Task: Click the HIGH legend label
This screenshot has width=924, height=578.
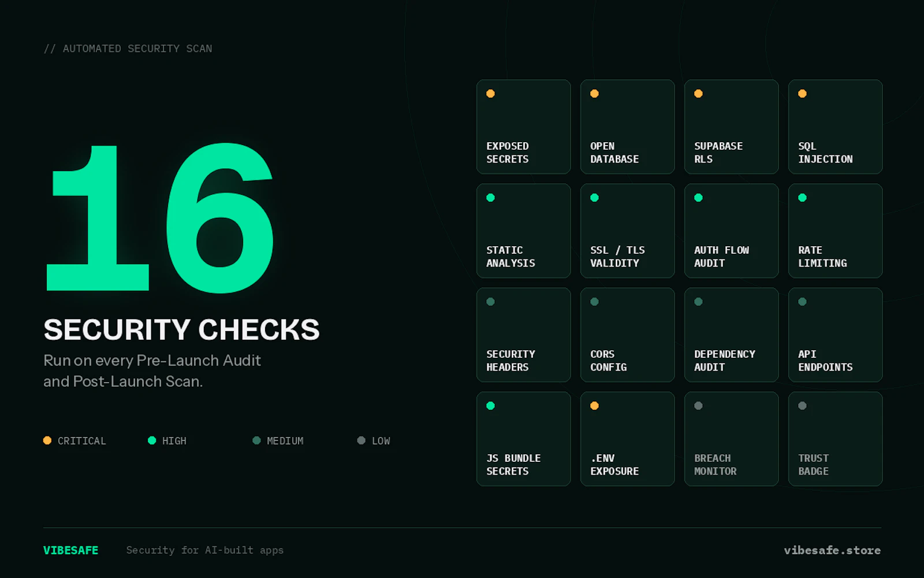Action: [x=174, y=441]
